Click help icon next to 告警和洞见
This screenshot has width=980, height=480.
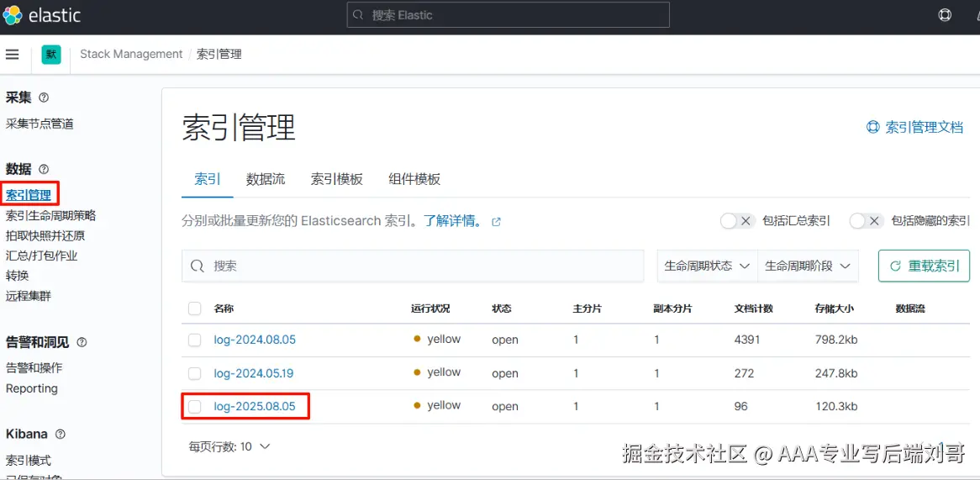tap(82, 342)
